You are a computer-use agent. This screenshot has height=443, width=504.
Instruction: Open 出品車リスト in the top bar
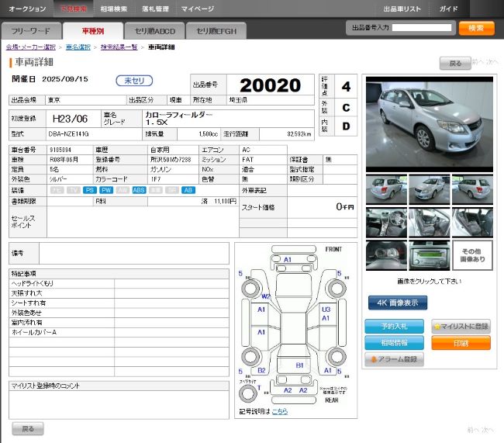coord(402,9)
